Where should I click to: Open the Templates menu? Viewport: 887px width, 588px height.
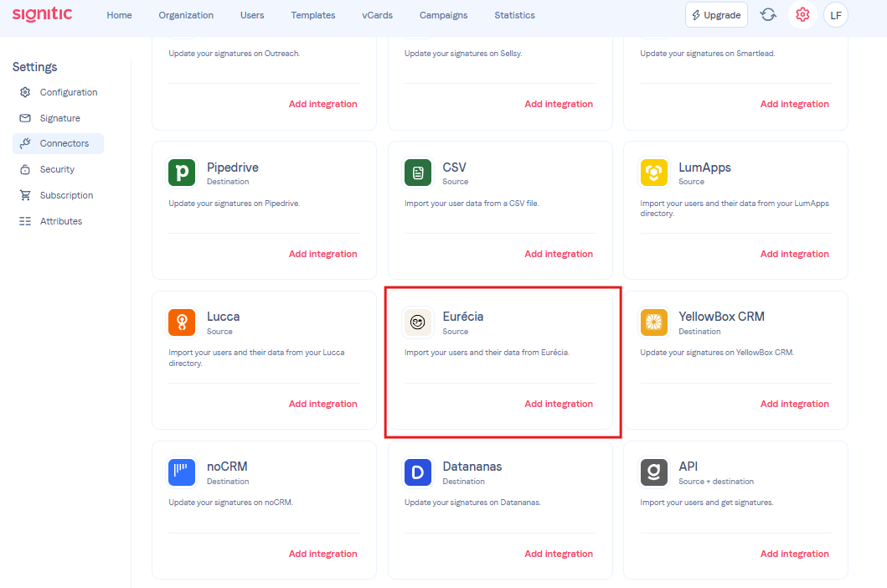pos(312,15)
